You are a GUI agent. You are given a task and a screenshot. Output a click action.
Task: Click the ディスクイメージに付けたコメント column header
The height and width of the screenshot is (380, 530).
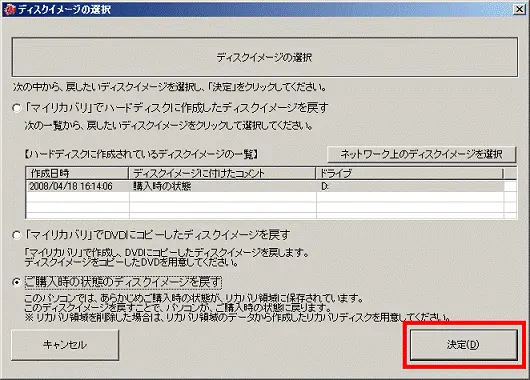(222, 173)
